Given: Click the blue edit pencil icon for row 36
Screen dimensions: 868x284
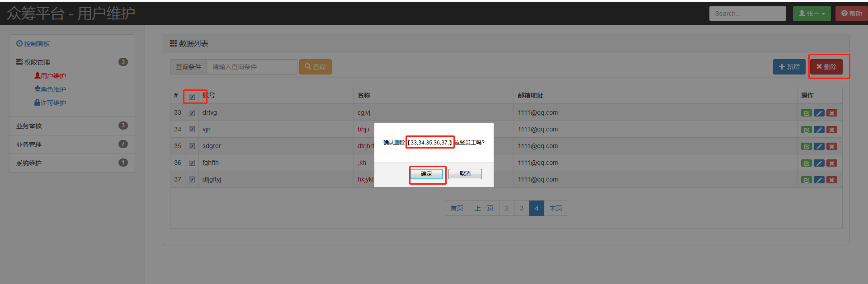Looking at the screenshot, I should point(819,163).
